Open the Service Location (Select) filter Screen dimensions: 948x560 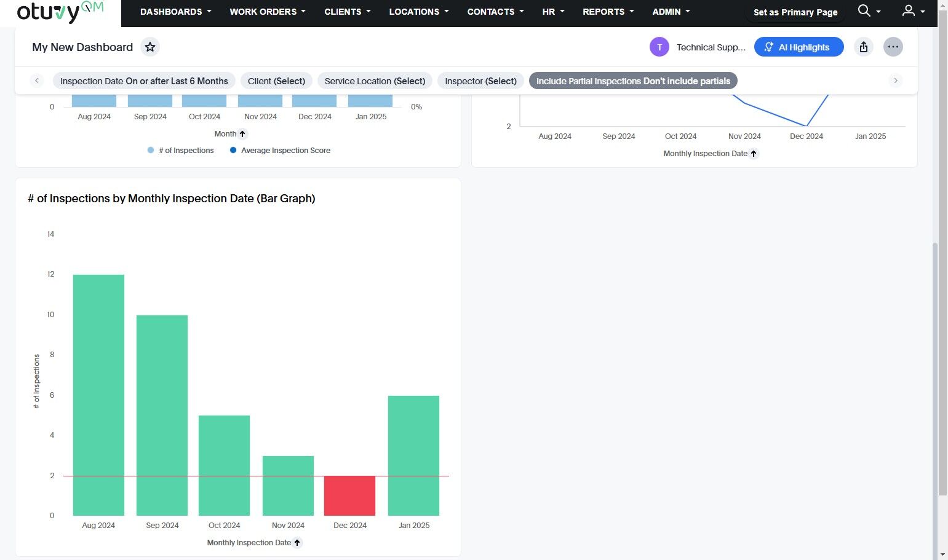(x=375, y=81)
